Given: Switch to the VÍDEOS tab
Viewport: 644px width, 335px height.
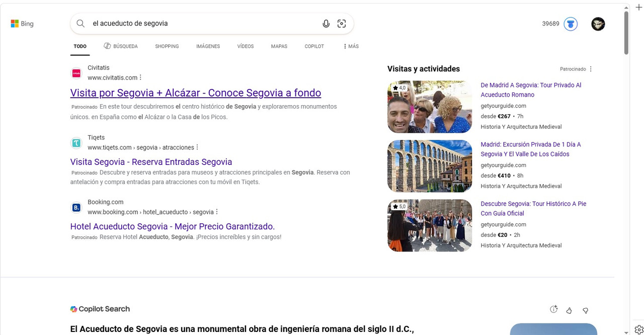Looking at the screenshot, I should tap(246, 46).
